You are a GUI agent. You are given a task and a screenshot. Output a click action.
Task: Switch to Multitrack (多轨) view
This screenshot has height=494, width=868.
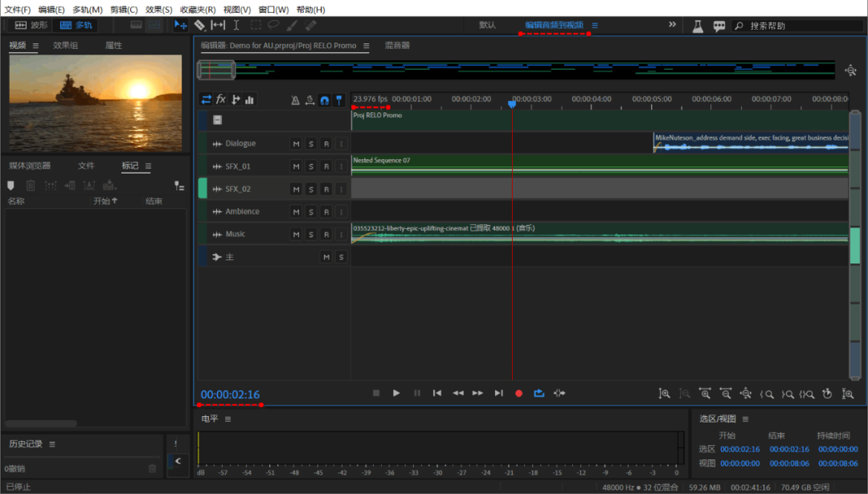click(x=76, y=25)
